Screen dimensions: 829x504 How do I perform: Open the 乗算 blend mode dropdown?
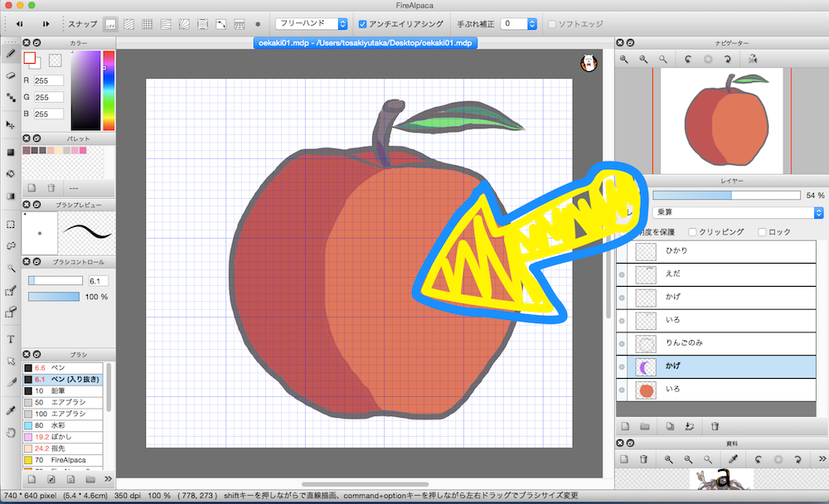coord(738,212)
